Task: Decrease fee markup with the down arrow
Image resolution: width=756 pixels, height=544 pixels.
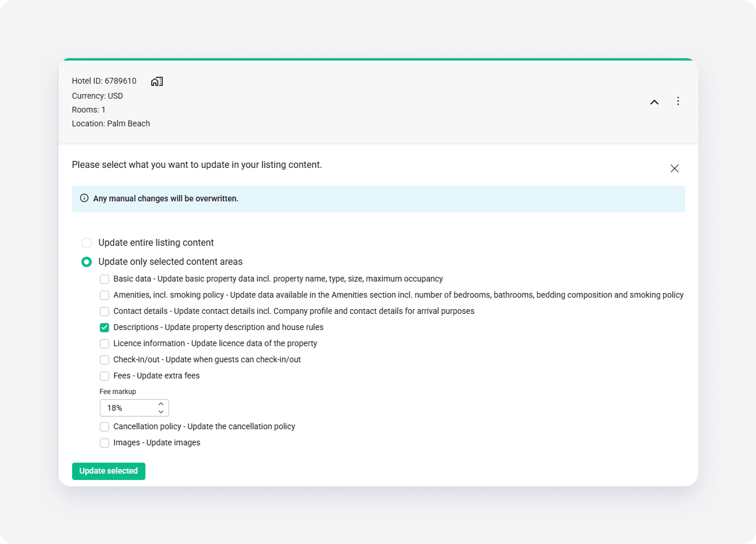Action: [x=161, y=412]
